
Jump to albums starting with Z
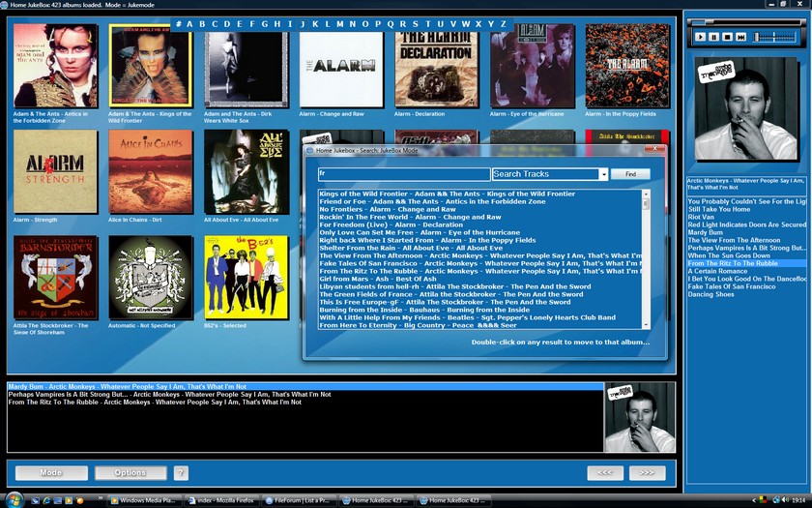tap(504, 24)
